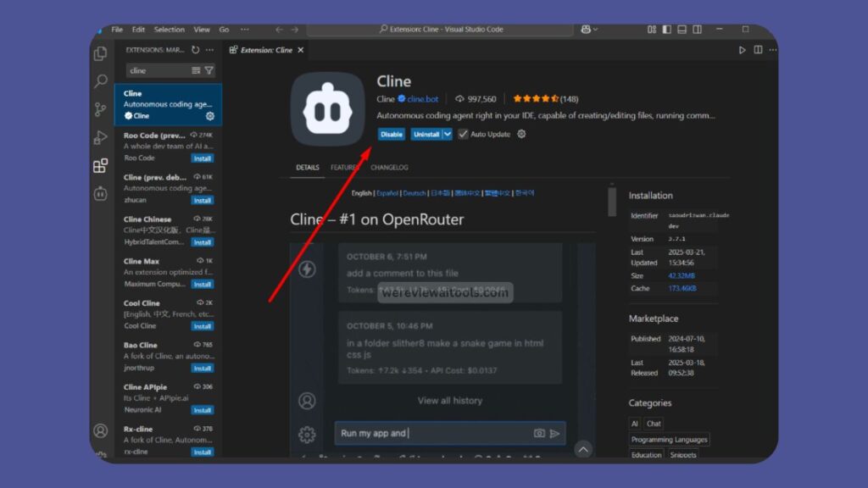Disable the Cline extension
868x488 pixels.
392,134
